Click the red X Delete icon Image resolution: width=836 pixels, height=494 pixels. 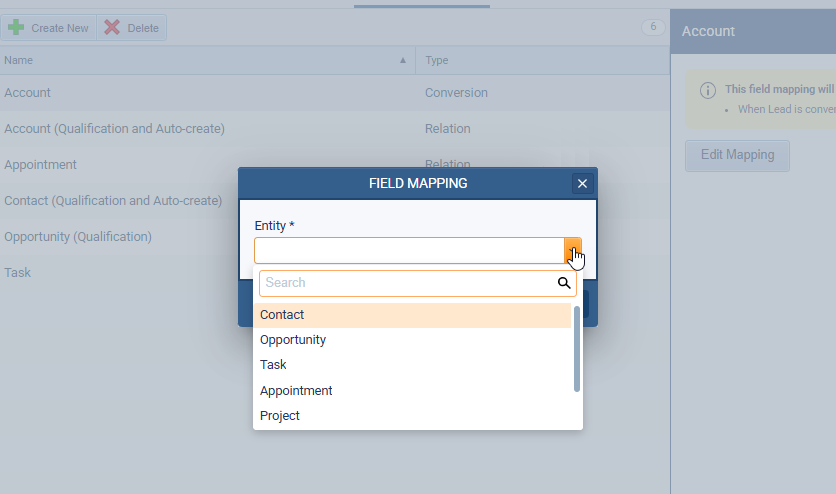tap(112, 28)
